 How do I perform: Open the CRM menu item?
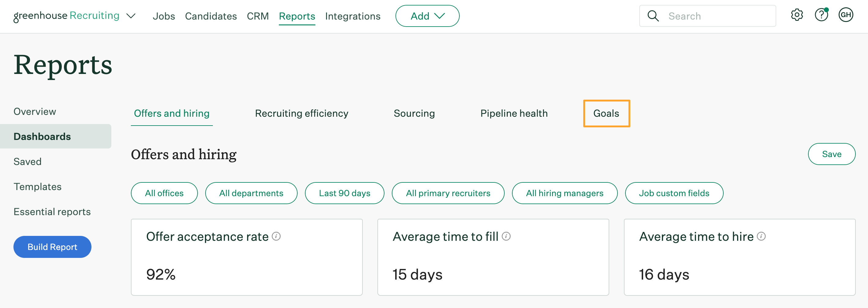258,16
